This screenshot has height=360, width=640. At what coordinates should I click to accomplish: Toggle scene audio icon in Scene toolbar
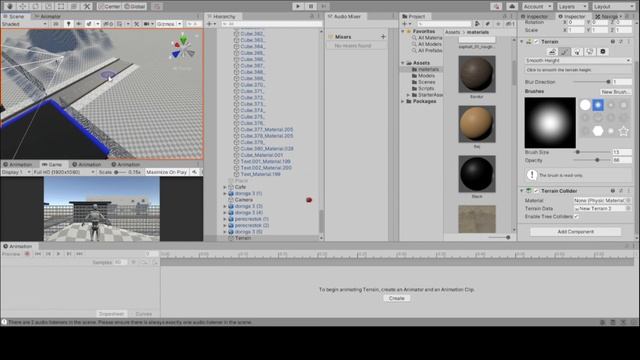point(78,24)
